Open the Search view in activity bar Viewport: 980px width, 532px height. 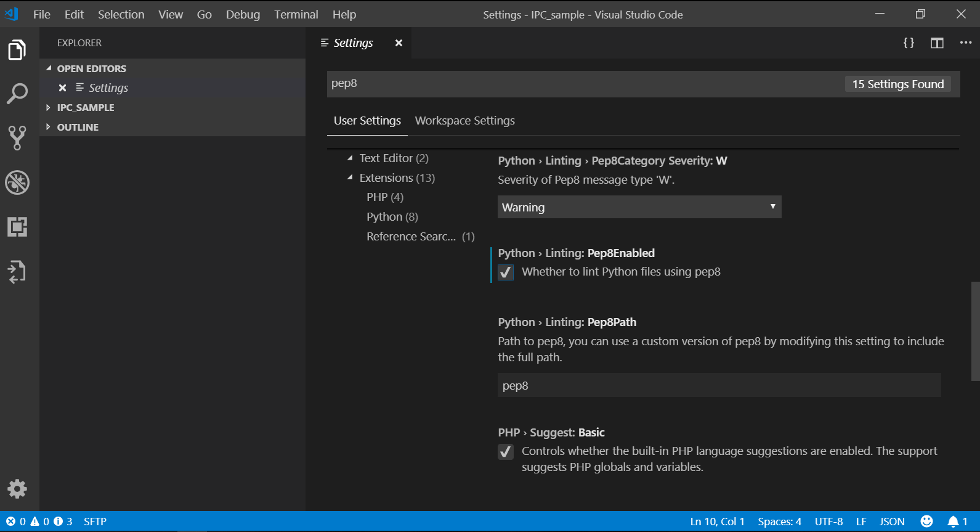[x=17, y=94]
